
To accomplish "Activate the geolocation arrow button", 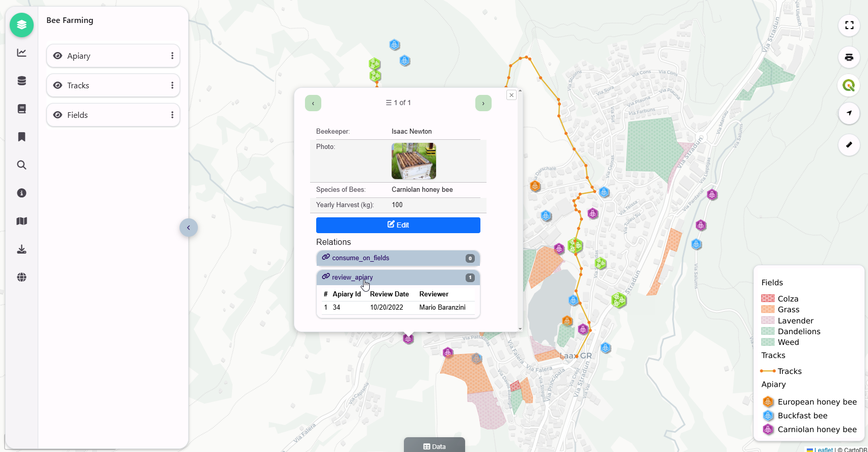I will 849,113.
